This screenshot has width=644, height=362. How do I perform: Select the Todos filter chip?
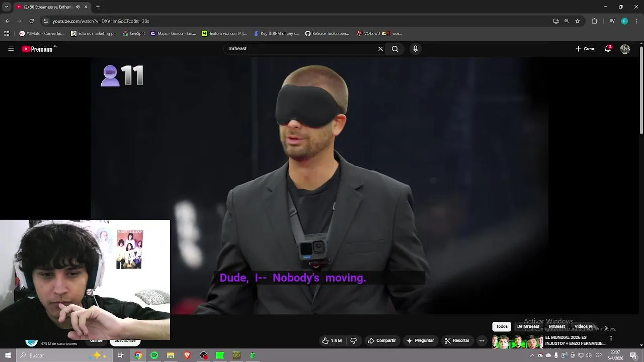tap(502, 326)
